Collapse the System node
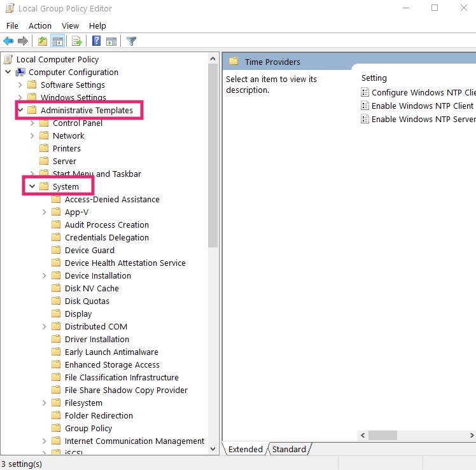The width and height of the screenshot is (476, 470). (x=32, y=186)
